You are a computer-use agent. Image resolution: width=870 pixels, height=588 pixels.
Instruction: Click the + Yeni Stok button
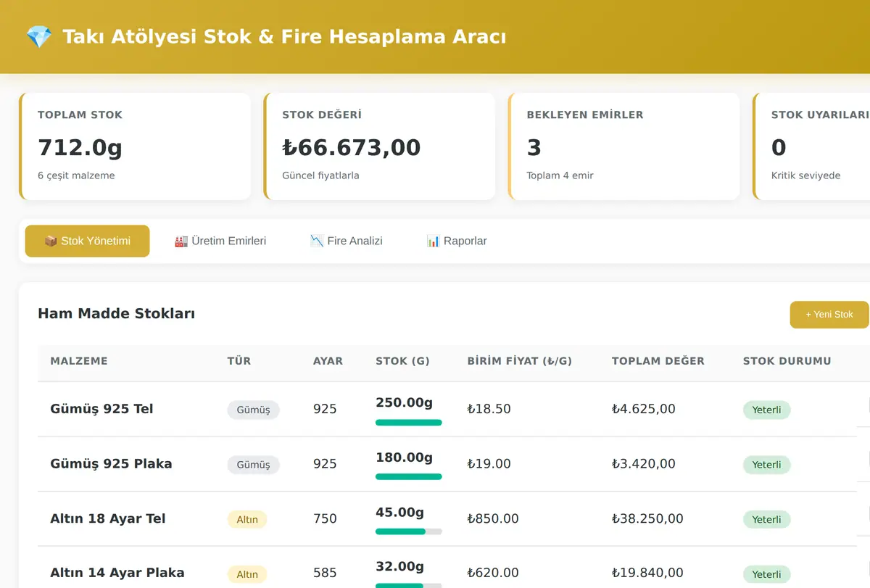829,315
